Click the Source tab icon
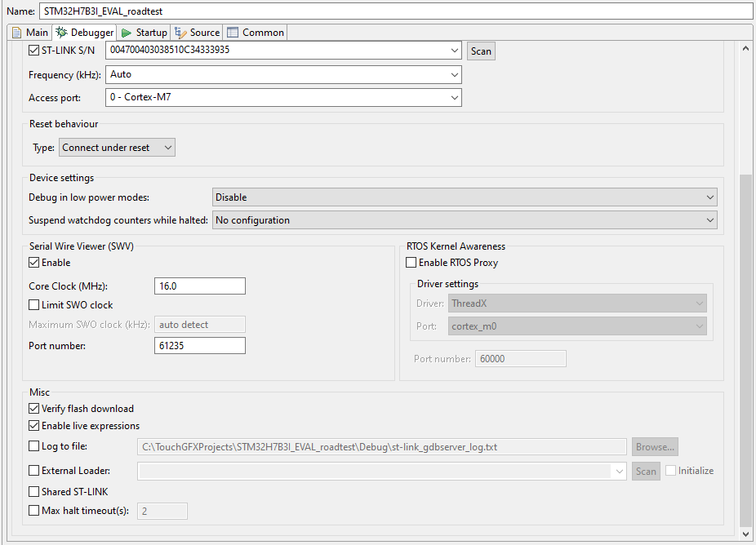 (x=180, y=33)
